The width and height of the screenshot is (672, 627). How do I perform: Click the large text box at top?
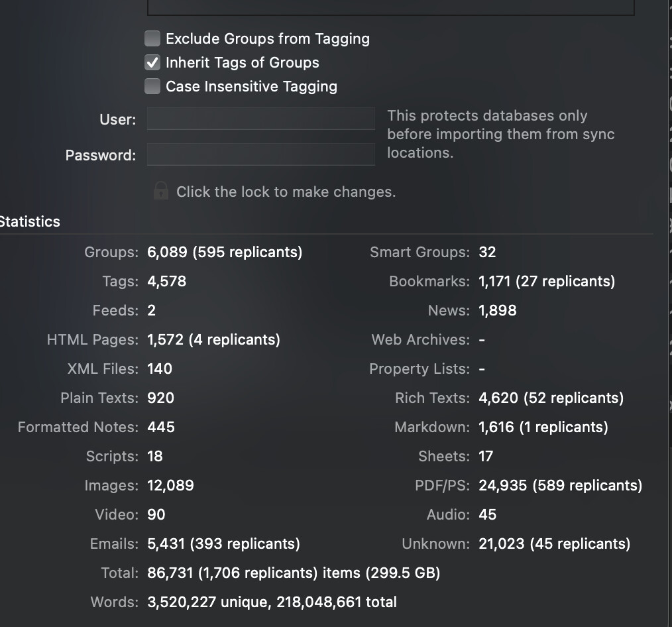[390, 8]
